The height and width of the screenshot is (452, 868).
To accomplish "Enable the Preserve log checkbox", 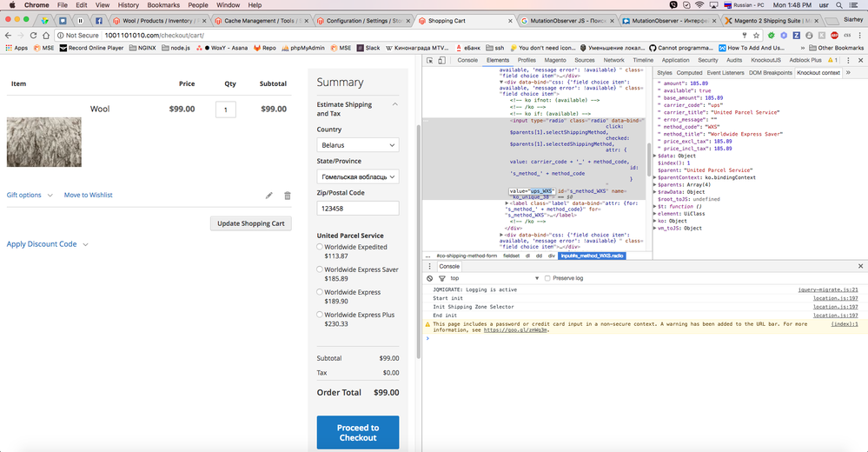I will [547, 278].
